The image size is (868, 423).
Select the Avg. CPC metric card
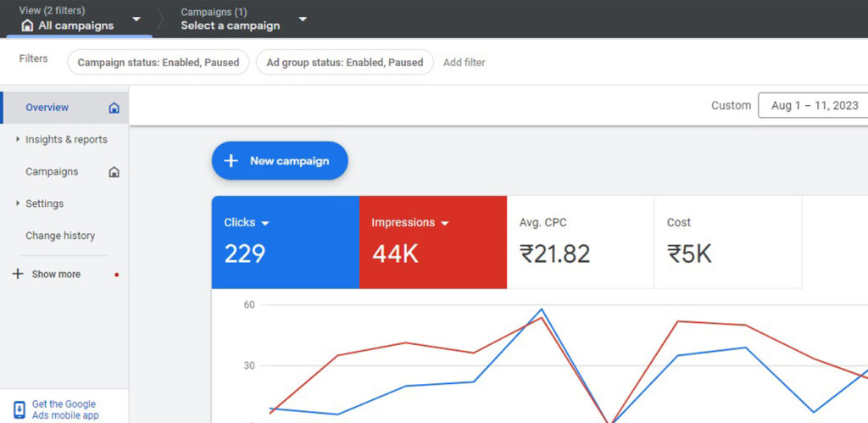tap(580, 242)
